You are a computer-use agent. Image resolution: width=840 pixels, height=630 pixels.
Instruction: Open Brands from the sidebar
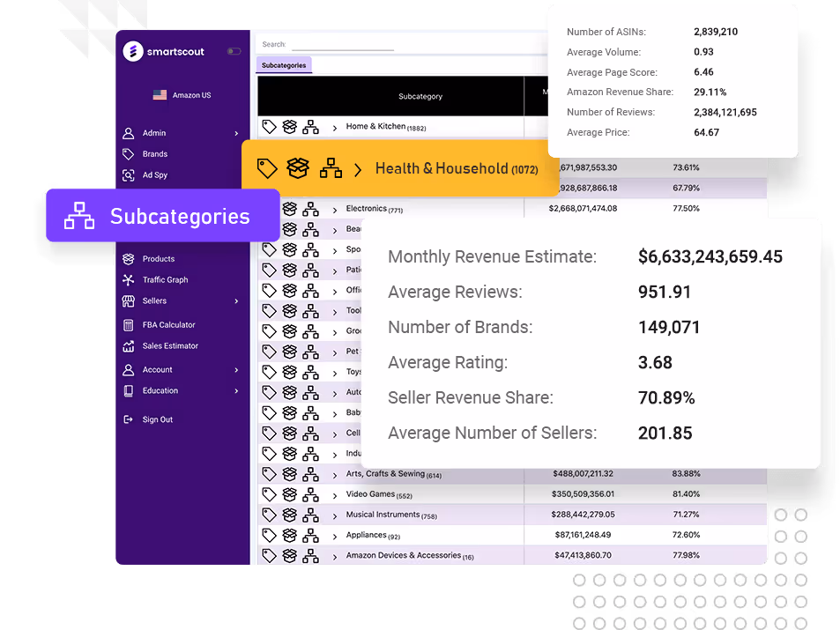(155, 153)
